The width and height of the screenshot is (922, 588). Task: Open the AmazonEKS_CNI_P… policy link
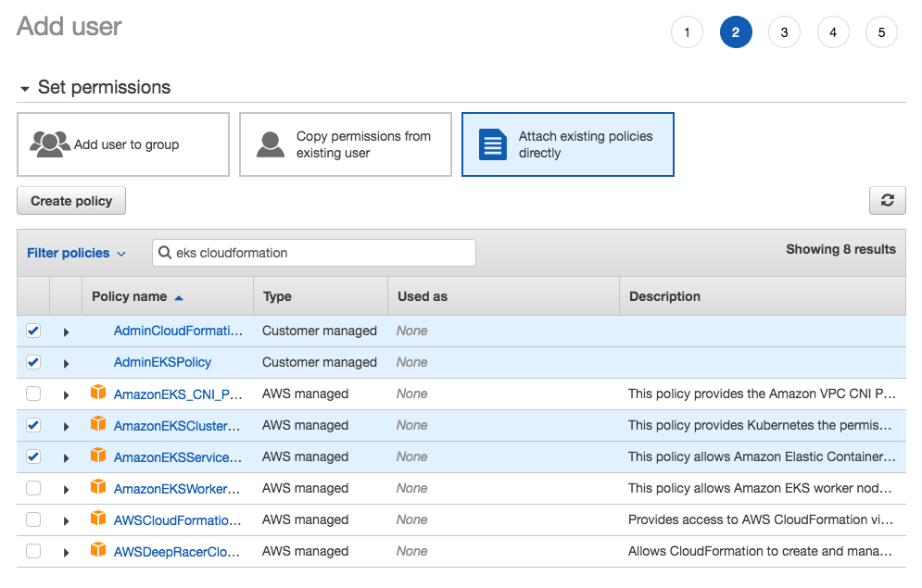click(178, 394)
